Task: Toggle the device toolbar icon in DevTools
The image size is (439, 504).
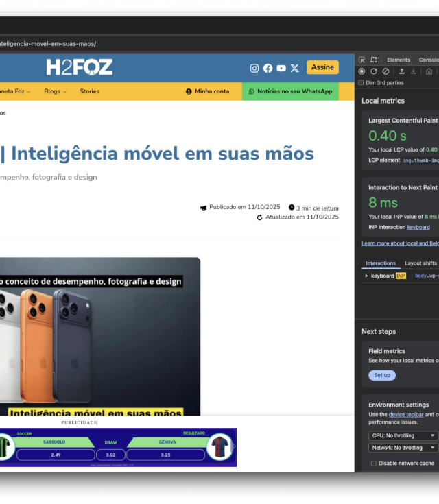Action: (x=374, y=60)
